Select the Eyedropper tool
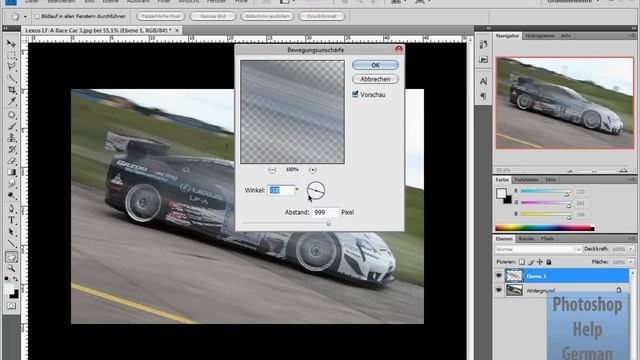Image resolution: width=640 pixels, height=360 pixels. (x=11, y=101)
